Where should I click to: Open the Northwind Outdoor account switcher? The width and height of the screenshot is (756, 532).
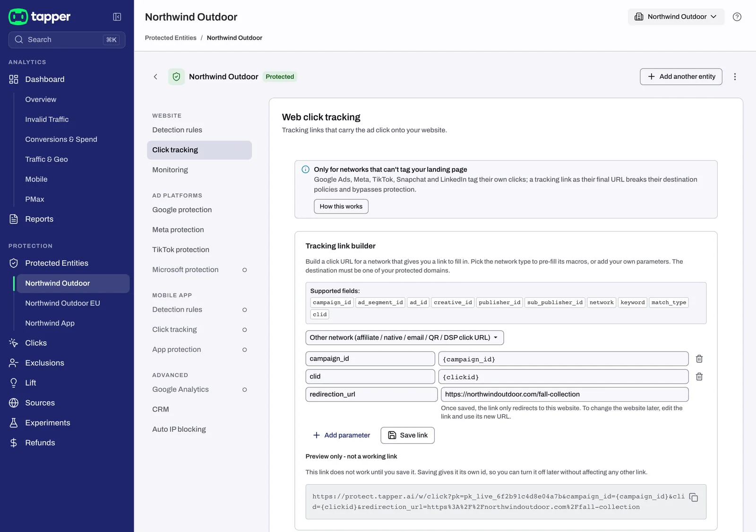pos(676,17)
